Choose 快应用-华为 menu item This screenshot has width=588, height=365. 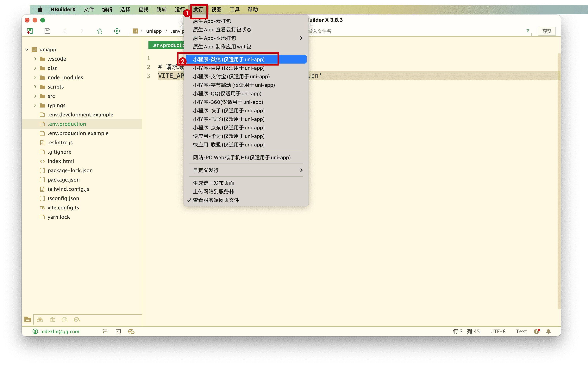pyautogui.click(x=246, y=136)
